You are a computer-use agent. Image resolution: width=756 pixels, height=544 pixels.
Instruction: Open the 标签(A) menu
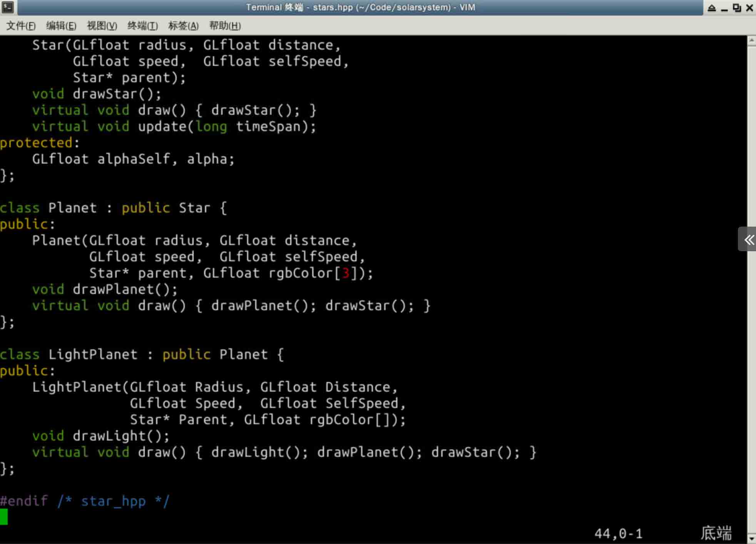tap(184, 26)
